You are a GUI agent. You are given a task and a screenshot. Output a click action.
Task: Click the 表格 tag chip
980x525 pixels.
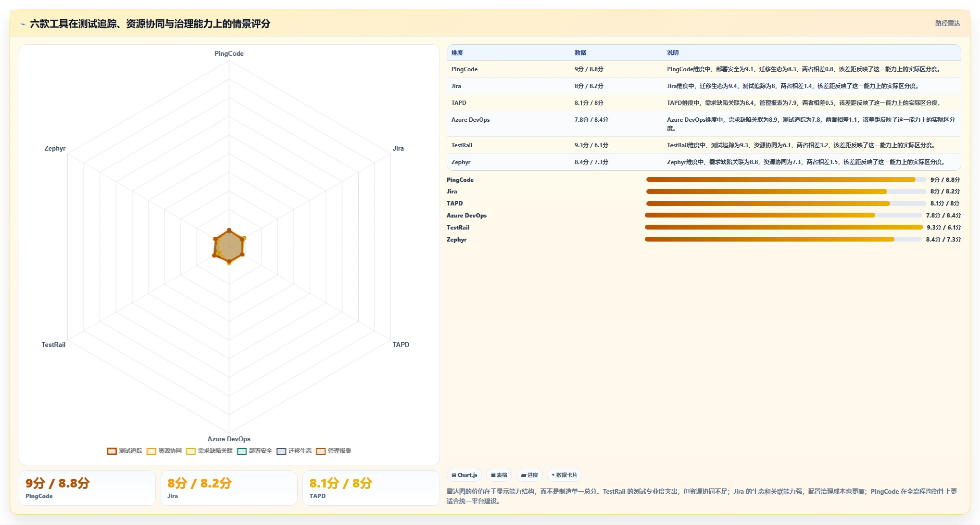coord(499,475)
